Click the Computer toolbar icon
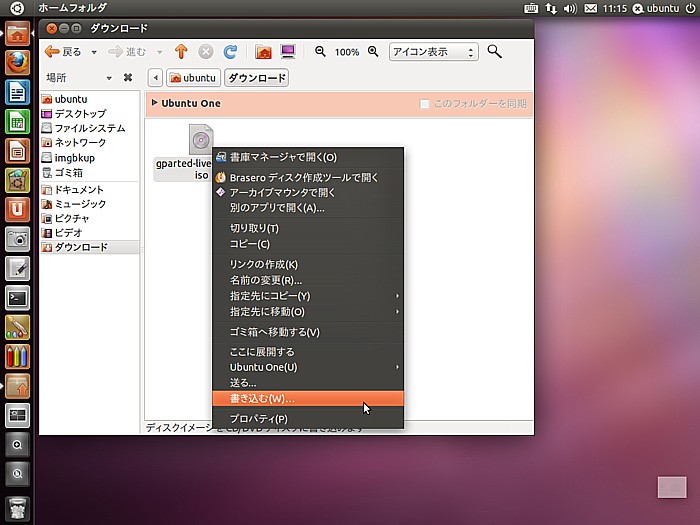 288,52
